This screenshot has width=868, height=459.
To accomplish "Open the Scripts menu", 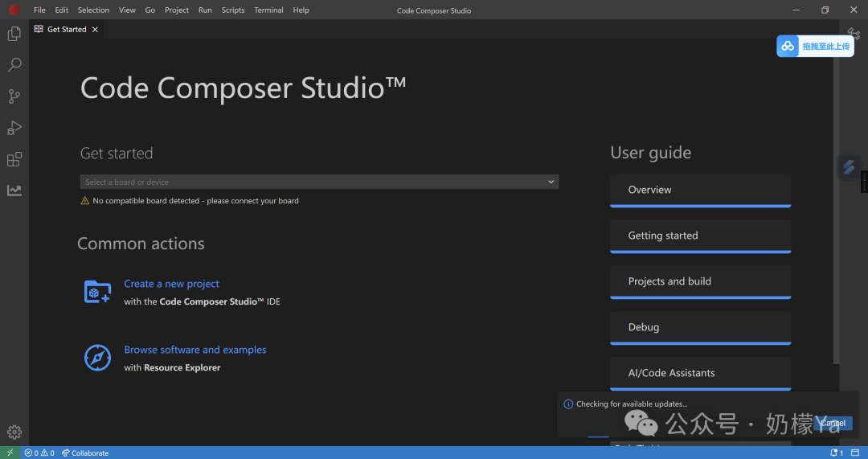I will [233, 10].
